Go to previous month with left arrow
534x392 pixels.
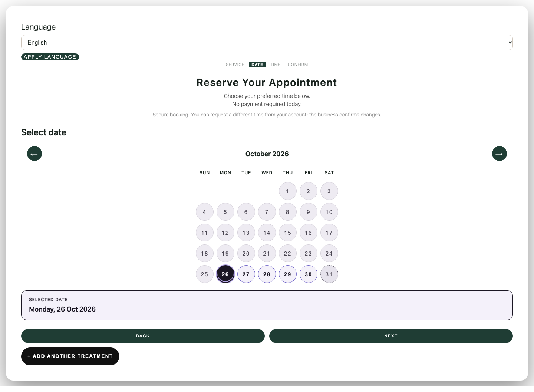click(x=34, y=154)
